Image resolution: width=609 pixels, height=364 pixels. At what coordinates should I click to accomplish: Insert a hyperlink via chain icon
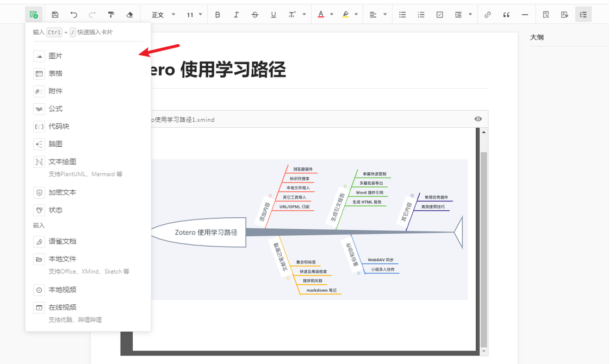[487, 15]
